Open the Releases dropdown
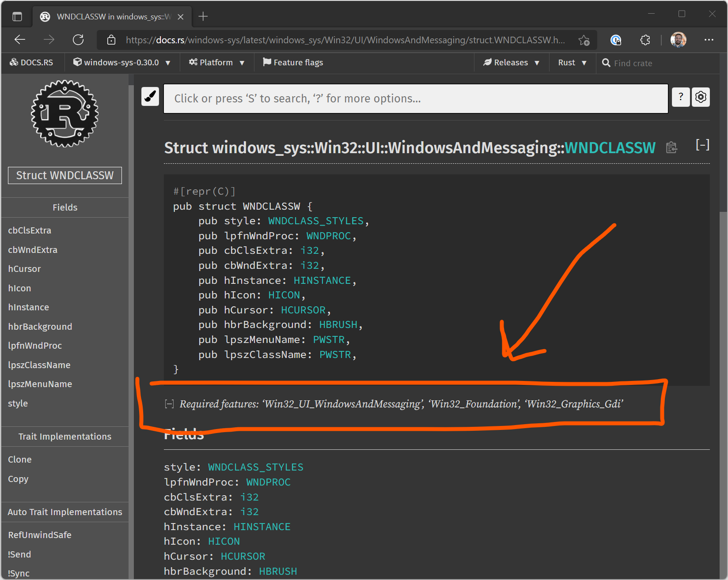The height and width of the screenshot is (580, 728). click(511, 62)
